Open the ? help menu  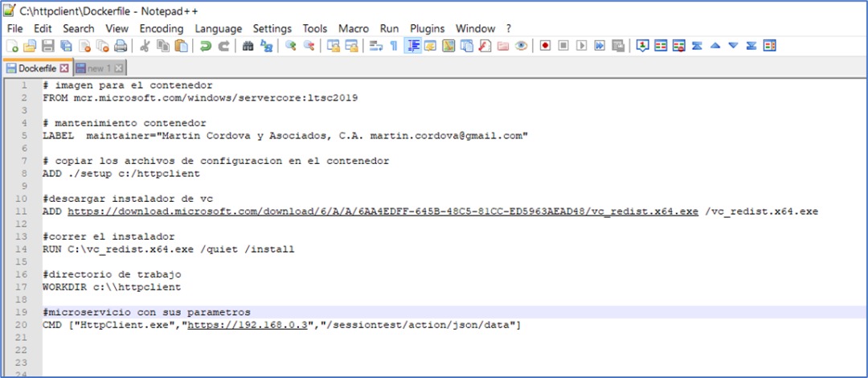pyautogui.click(x=509, y=28)
